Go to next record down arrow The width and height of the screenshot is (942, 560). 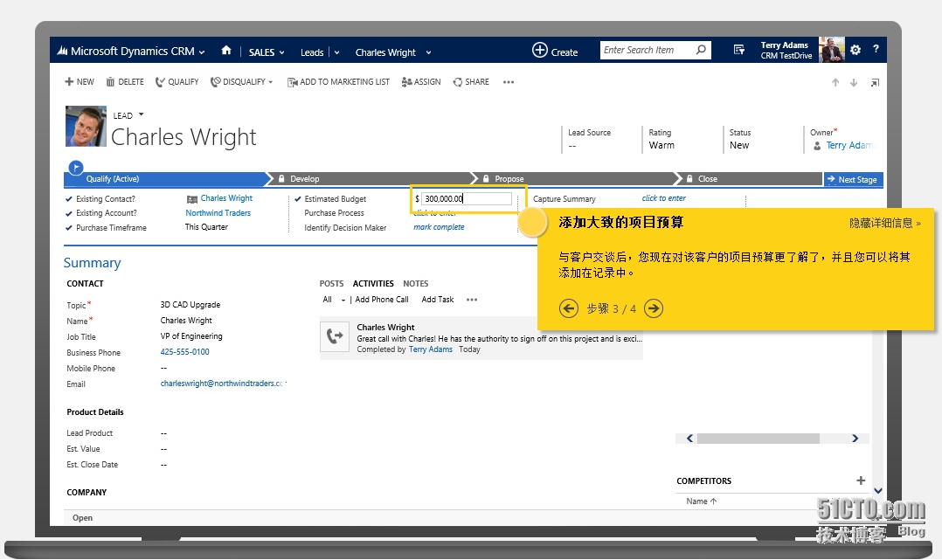click(854, 83)
